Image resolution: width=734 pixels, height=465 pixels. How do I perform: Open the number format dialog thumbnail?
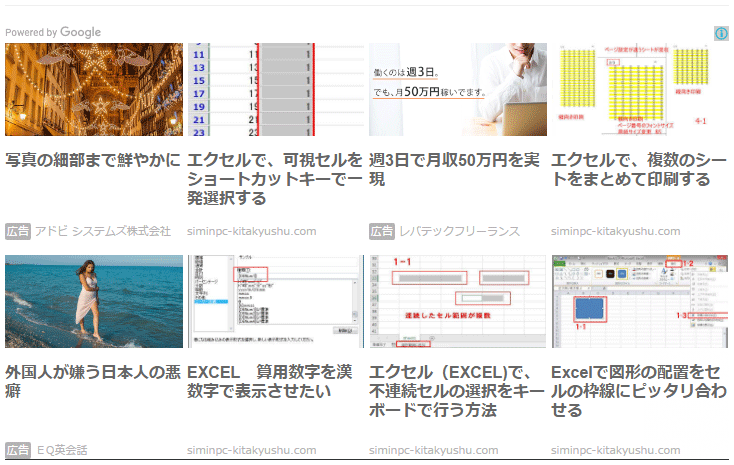coord(276,302)
